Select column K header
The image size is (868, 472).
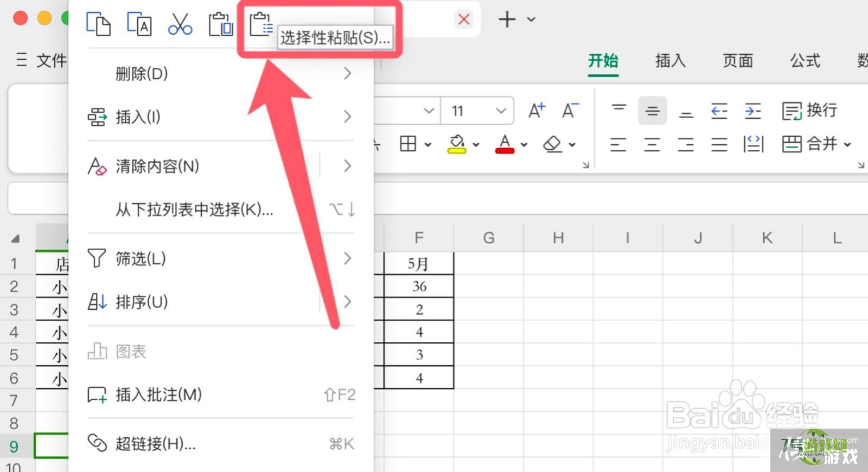(x=767, y=238)
